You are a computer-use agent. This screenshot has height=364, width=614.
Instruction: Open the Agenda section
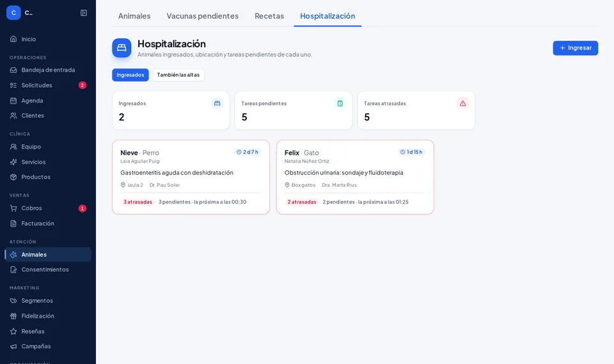(x=48, y=100)
